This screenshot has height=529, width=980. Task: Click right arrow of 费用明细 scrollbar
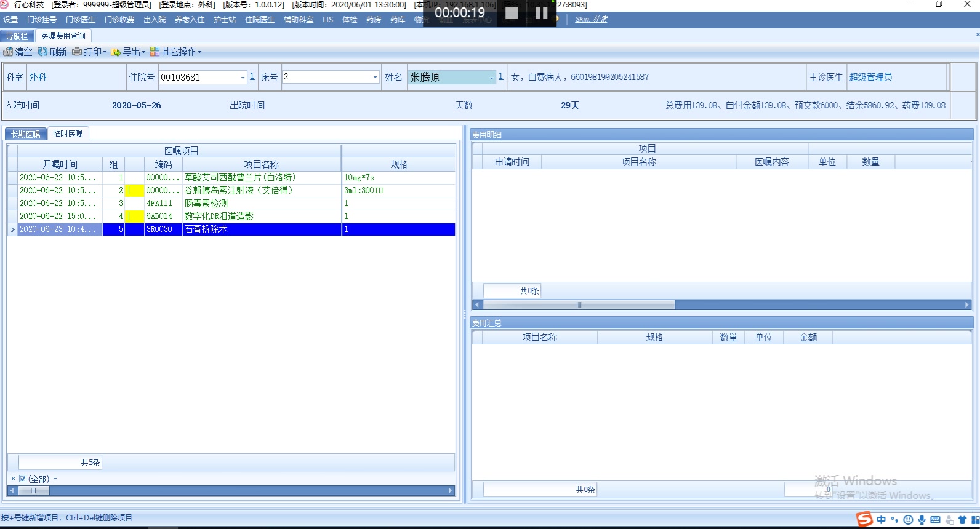[x=967, y=304]
